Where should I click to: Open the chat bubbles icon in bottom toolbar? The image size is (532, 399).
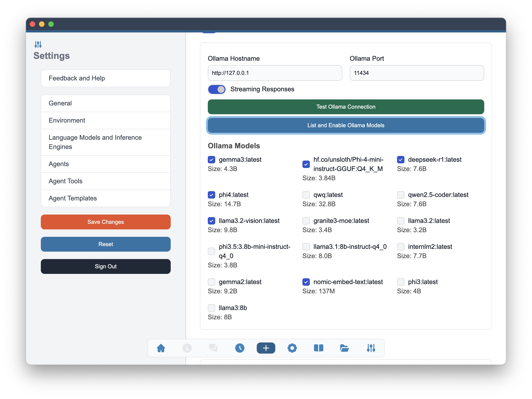coord(213,348)
